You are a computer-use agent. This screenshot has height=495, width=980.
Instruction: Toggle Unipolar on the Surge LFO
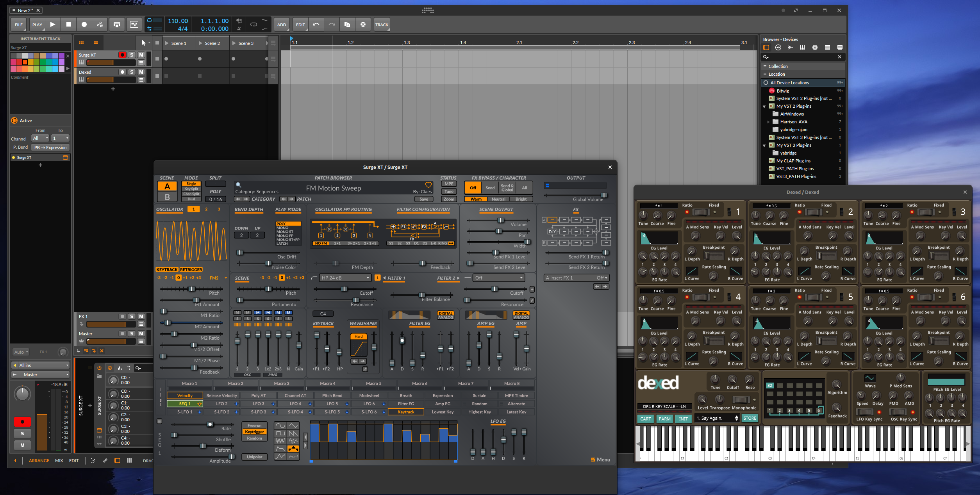pos(254,457)
